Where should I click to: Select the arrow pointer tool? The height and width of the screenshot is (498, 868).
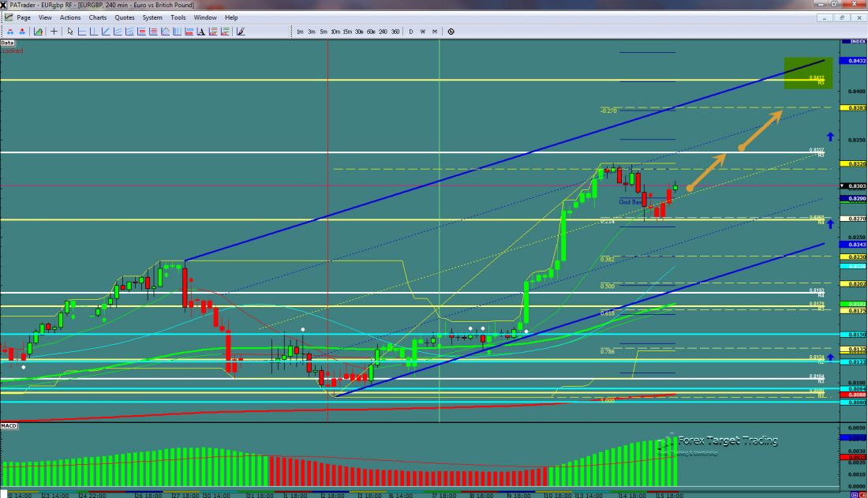pyautogui.click(x=70, y=32)
